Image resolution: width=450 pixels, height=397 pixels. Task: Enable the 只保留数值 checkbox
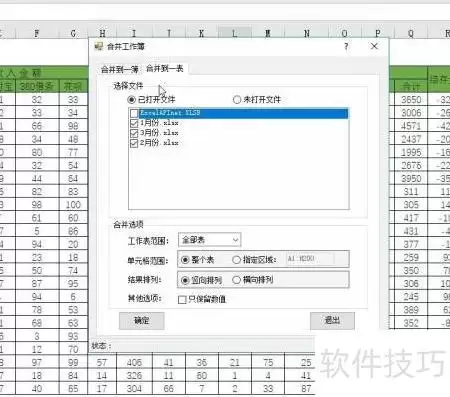click(182, 300)
